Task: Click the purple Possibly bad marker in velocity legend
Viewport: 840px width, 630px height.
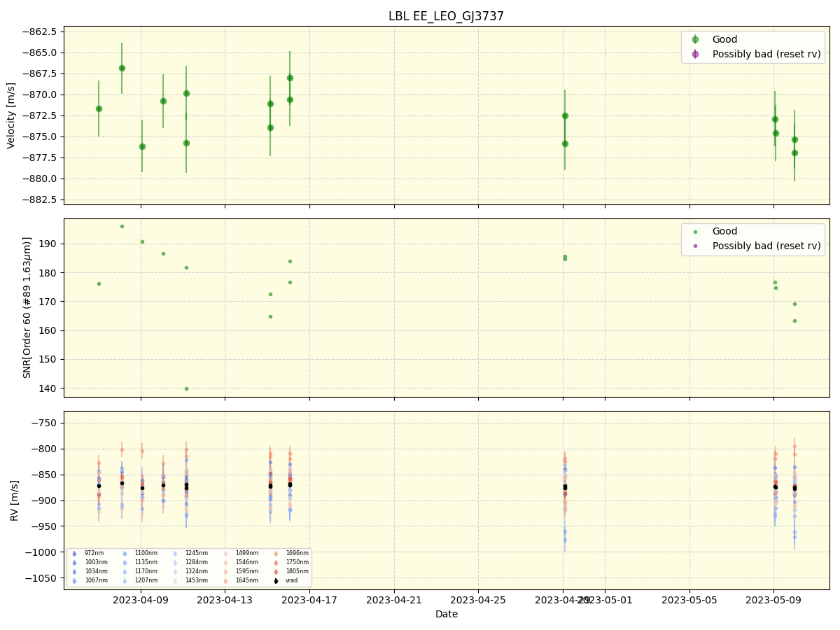Action: [695, 54]
